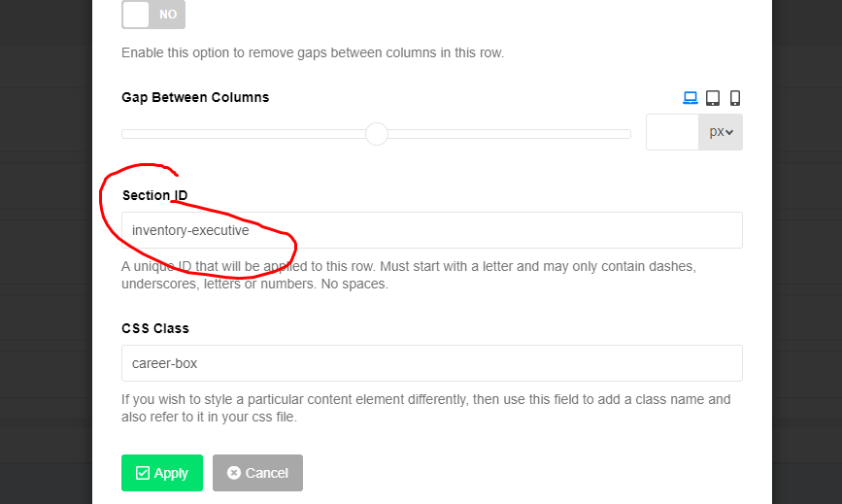Click the Gap Between Columns label

click(x=195, y=97)
